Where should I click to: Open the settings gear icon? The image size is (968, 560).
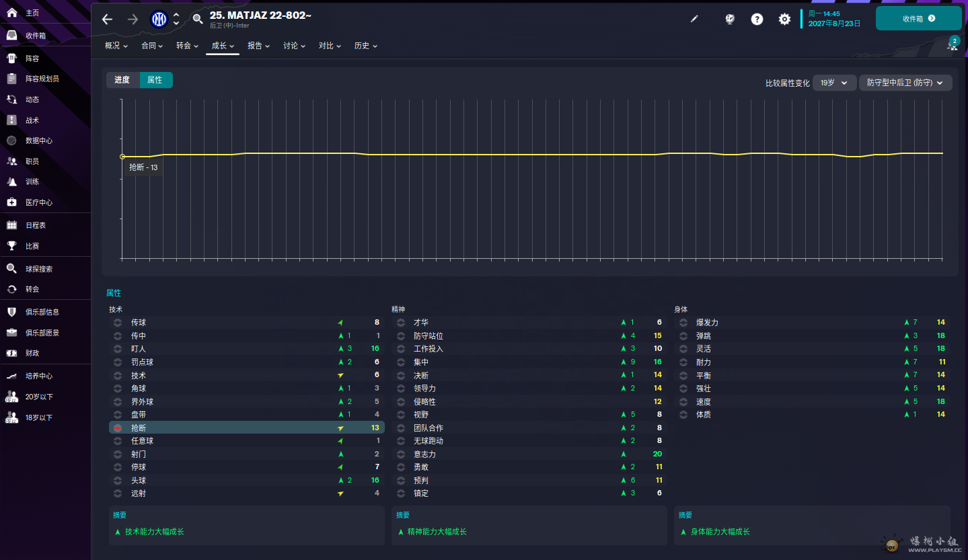(x=784, y=19)
